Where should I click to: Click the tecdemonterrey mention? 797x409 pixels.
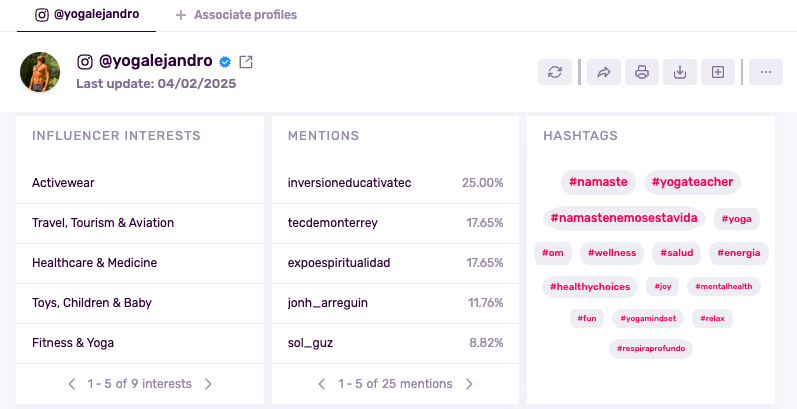[x=334, y=223]
